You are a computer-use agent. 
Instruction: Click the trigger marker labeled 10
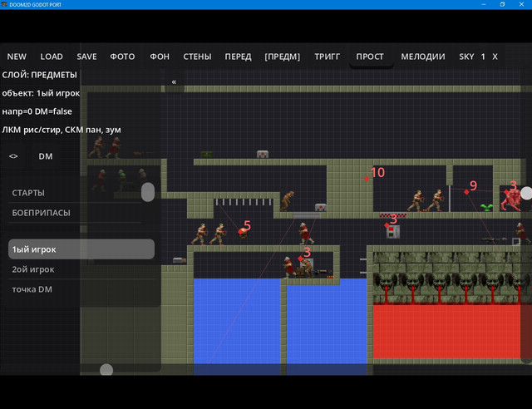(367, 179)
